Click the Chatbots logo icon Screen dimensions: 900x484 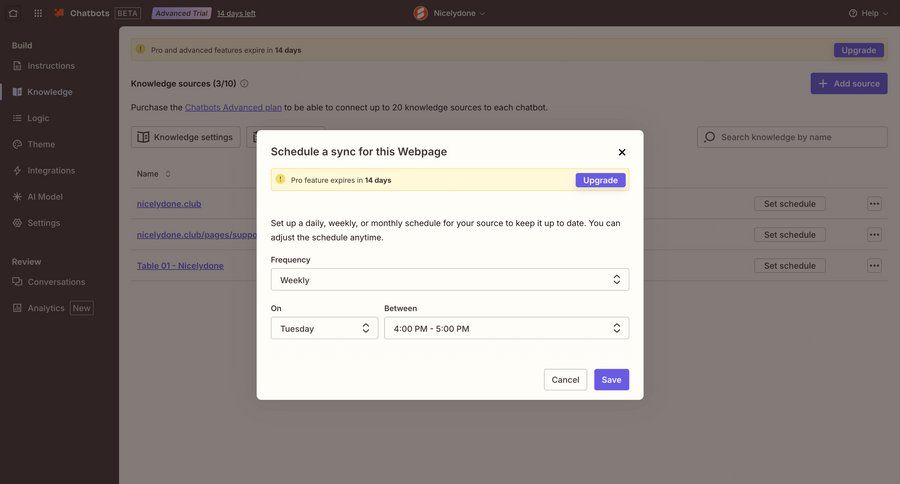click(x=59, y=13)
